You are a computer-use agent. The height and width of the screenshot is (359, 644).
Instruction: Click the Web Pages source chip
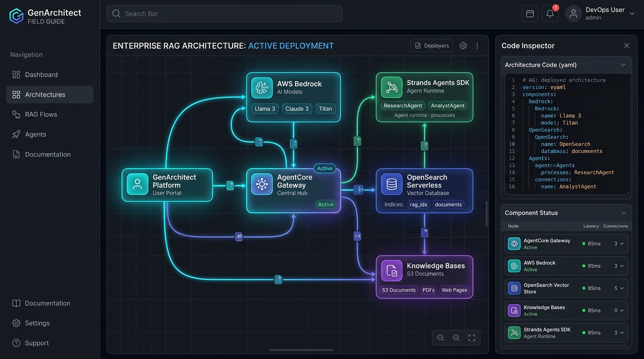pos(454,290)
